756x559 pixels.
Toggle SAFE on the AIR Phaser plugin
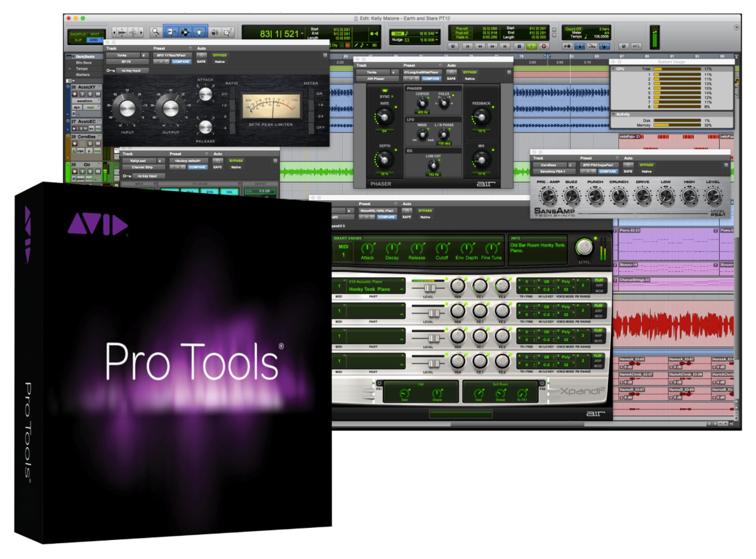(x=451, y=77)
